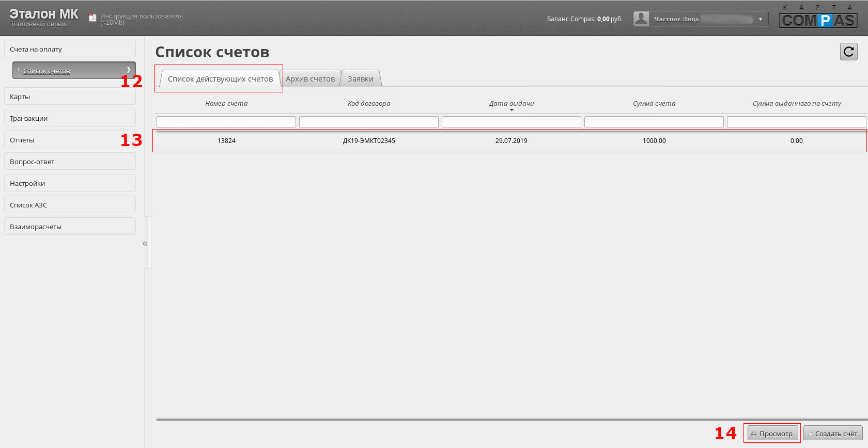Click date 29.07.2019 cell

(x=512, y=141)
